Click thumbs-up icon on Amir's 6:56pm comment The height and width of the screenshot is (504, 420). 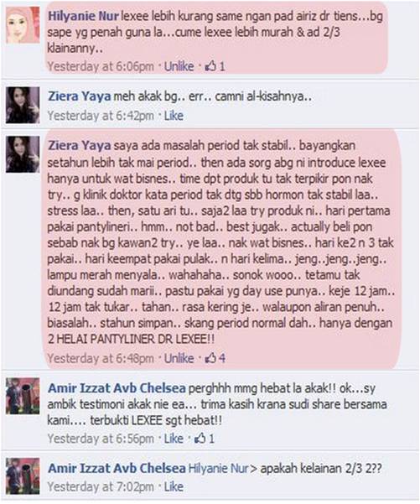coord(200,438)
